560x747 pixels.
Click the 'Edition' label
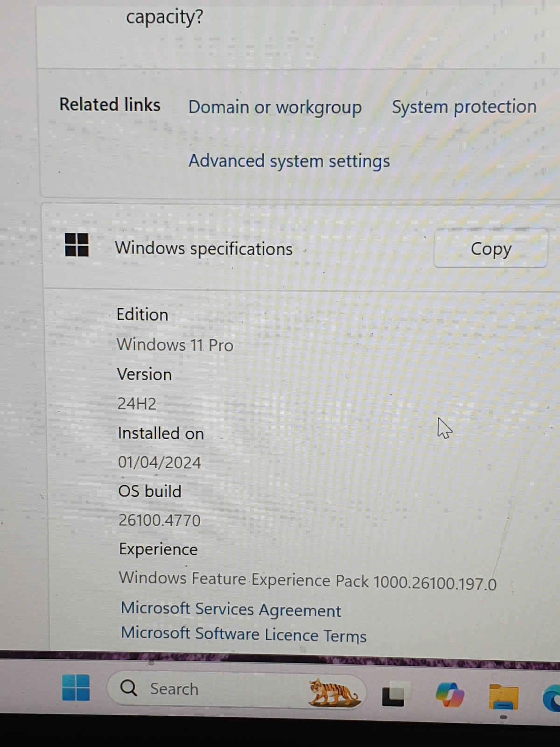point(142,315)
